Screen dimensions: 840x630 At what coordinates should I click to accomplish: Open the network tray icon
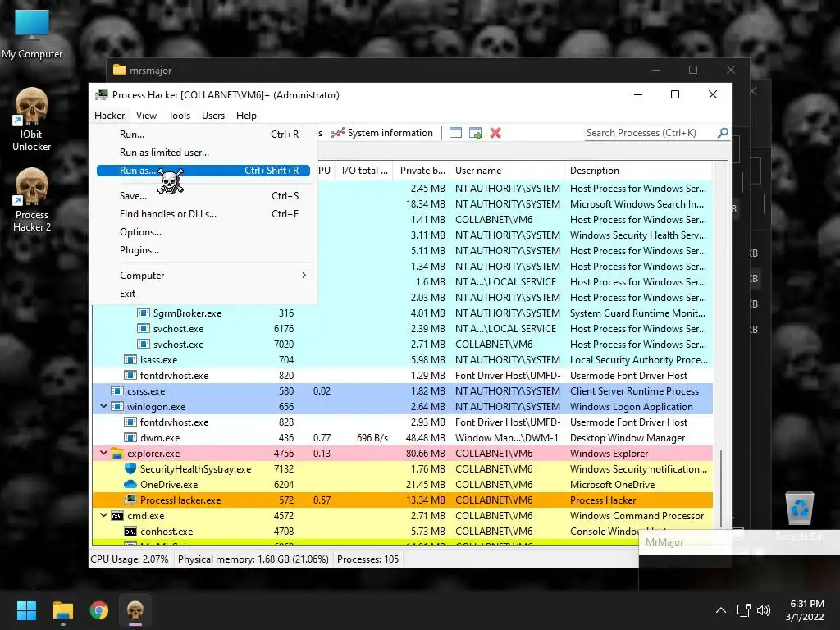tap(743, 610)
